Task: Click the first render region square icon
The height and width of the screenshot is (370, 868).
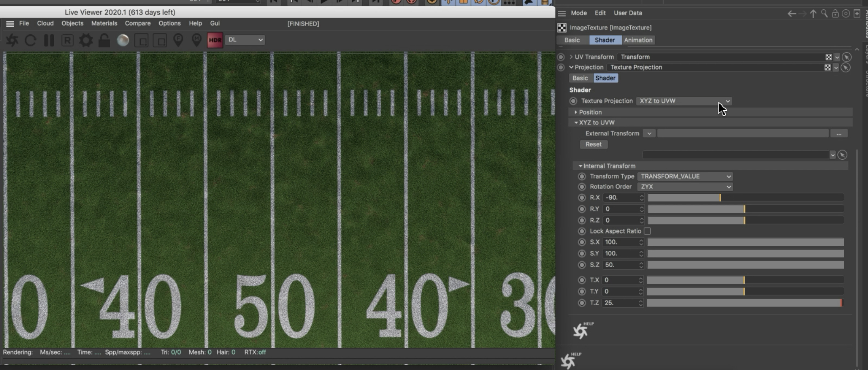Action: 141,40
